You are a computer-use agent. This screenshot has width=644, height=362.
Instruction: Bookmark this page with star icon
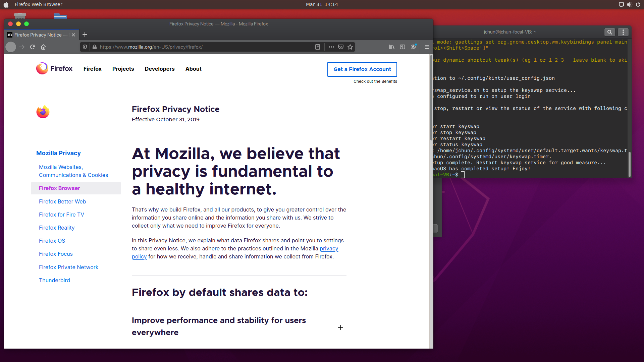[x=350, y=47]
